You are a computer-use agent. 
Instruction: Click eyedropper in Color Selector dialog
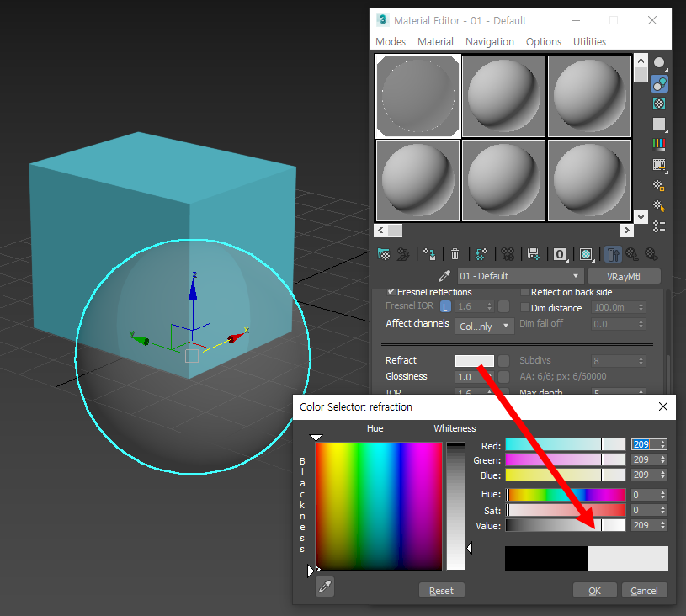(325, 587)
